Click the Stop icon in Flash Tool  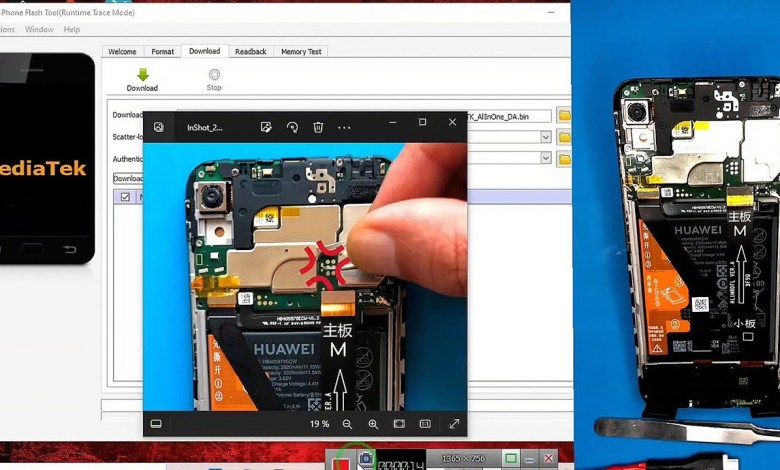[x=214, y=75]
